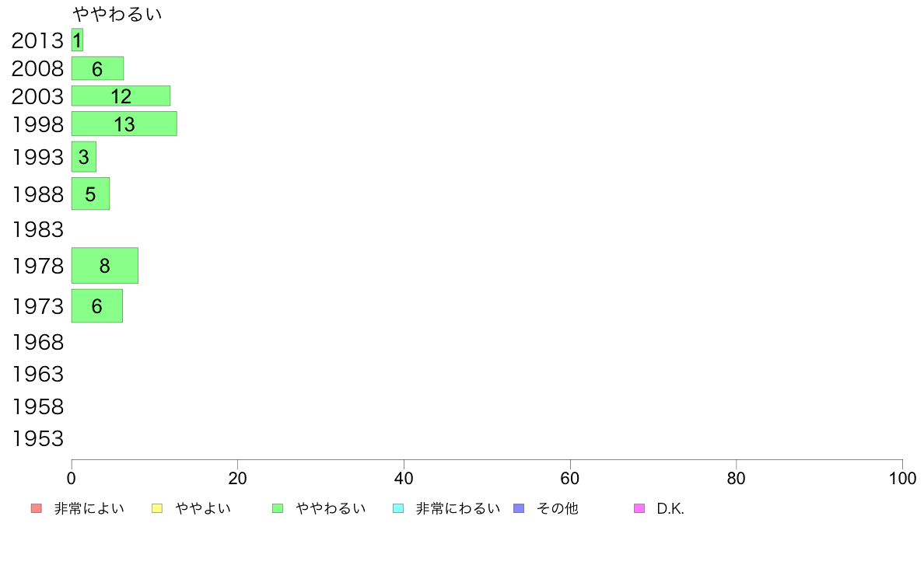924x572 pixels.
Task: Click the red 非常によい legend swatch
Action: click(x=36, y=508)
